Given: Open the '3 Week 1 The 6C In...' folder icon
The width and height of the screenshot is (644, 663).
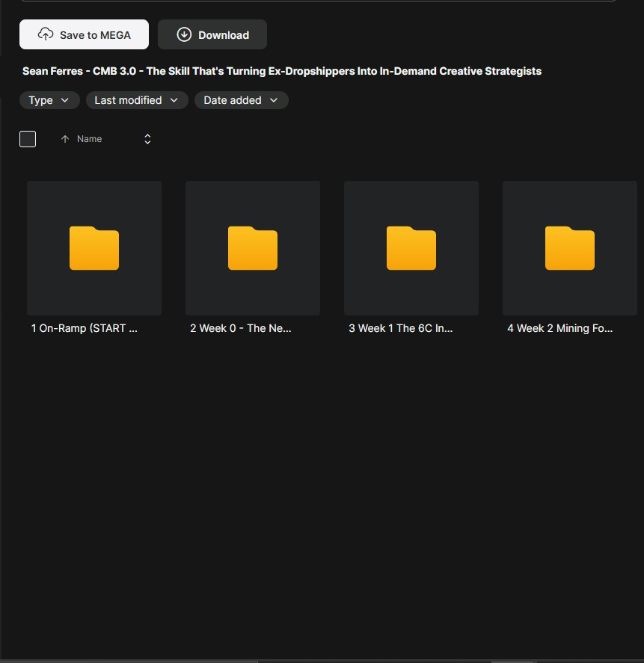Looking at the screenshot, I should (411, 248).
